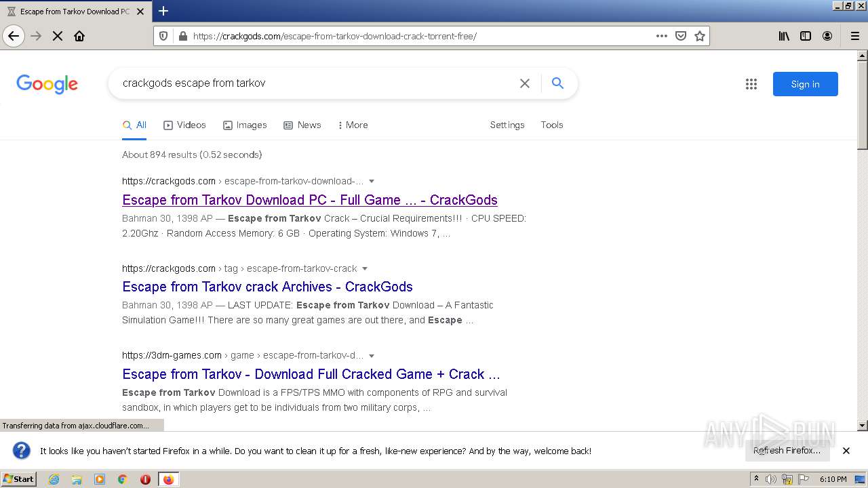
Task: Run search with magnifier icon
Action: [557, 83]
